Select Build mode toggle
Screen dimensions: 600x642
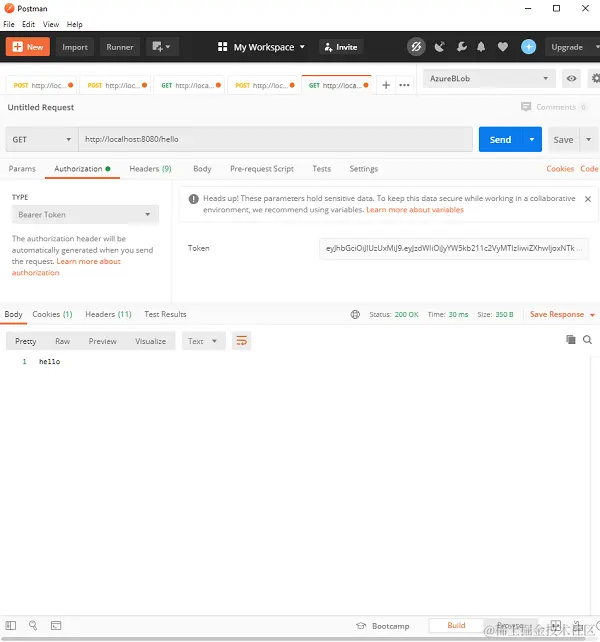(x=456, y=625)
